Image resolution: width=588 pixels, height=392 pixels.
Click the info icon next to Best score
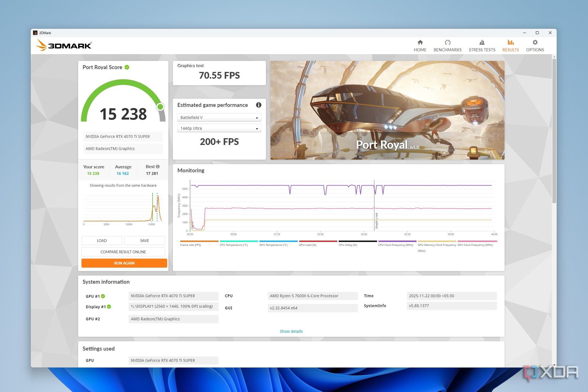(158, 166)
